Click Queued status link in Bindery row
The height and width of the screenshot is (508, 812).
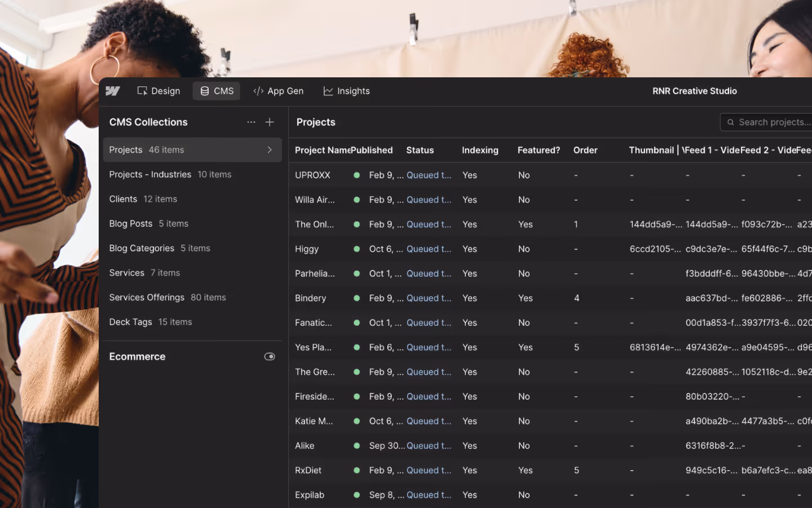(429, 298)
